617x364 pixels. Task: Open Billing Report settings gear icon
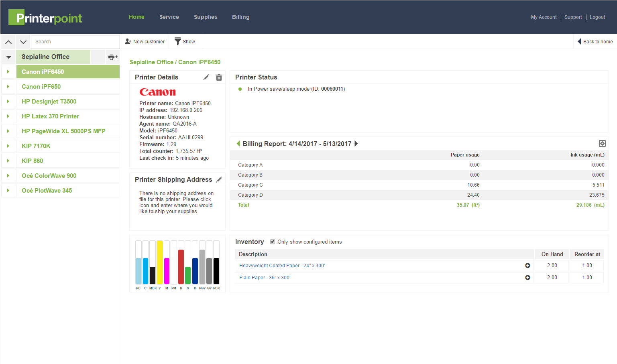(x=602, y=144)
